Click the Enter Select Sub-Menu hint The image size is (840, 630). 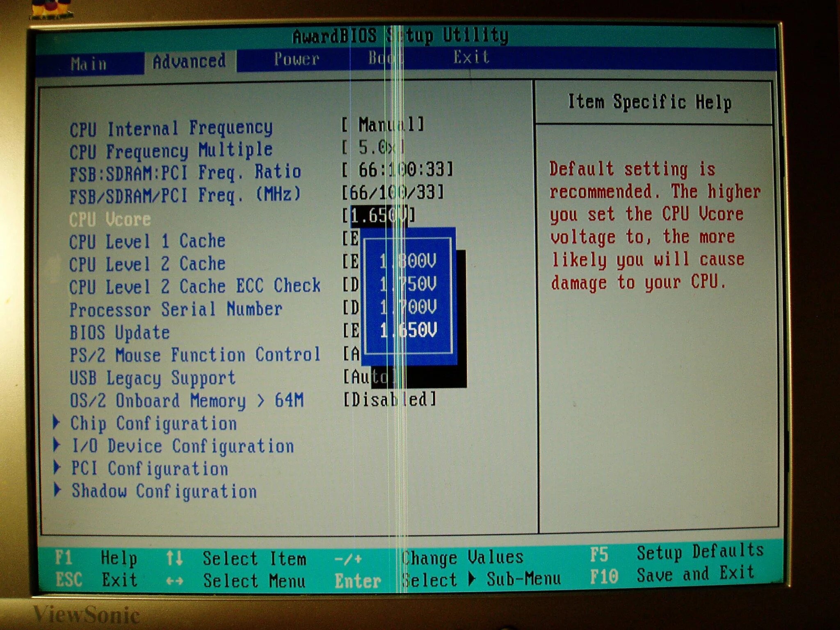(447, 580)
